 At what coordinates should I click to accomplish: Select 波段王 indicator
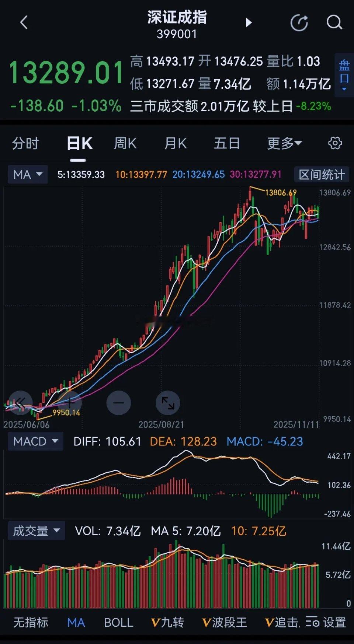click(x=225, y=622)
